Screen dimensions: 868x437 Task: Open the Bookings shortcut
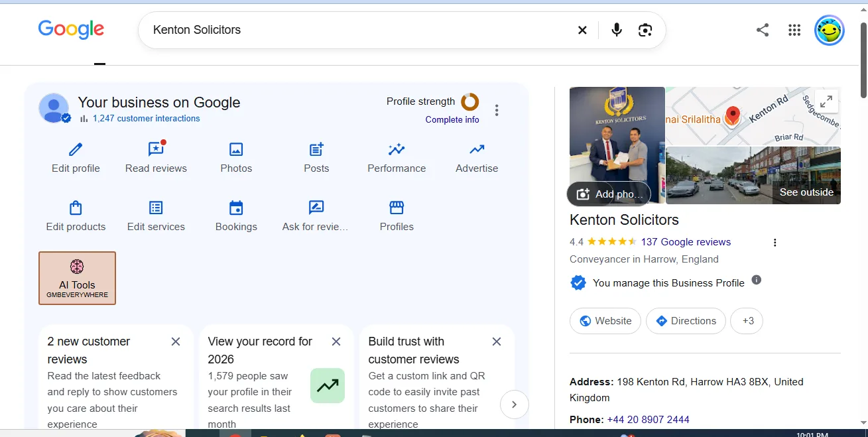[236, 216]
